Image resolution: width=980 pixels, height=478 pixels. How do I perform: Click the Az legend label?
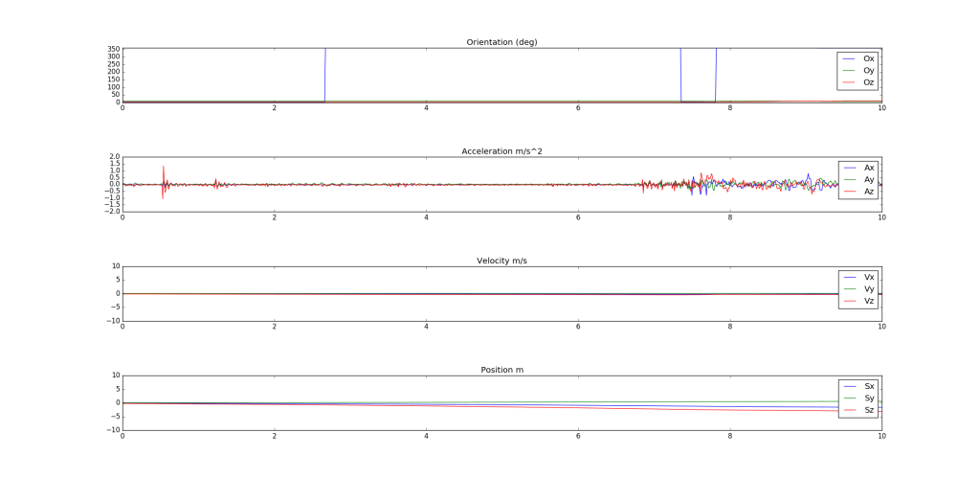click(x=869, y=192)
